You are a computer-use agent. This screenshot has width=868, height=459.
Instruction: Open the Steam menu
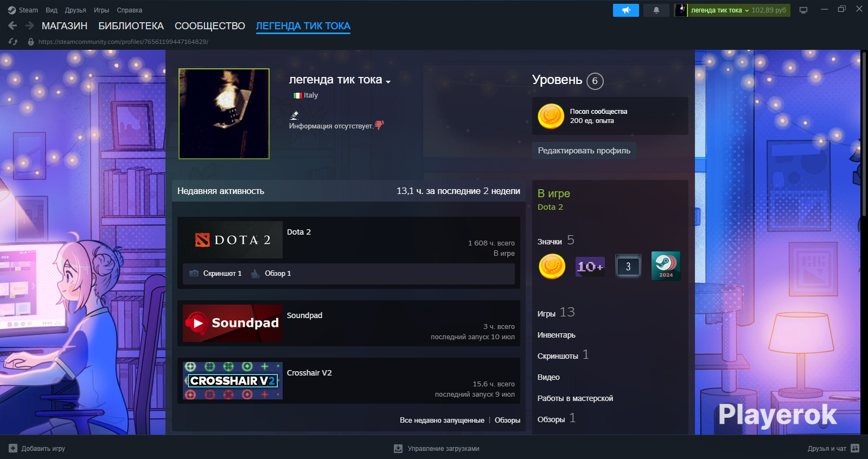[x=28, y=10]
